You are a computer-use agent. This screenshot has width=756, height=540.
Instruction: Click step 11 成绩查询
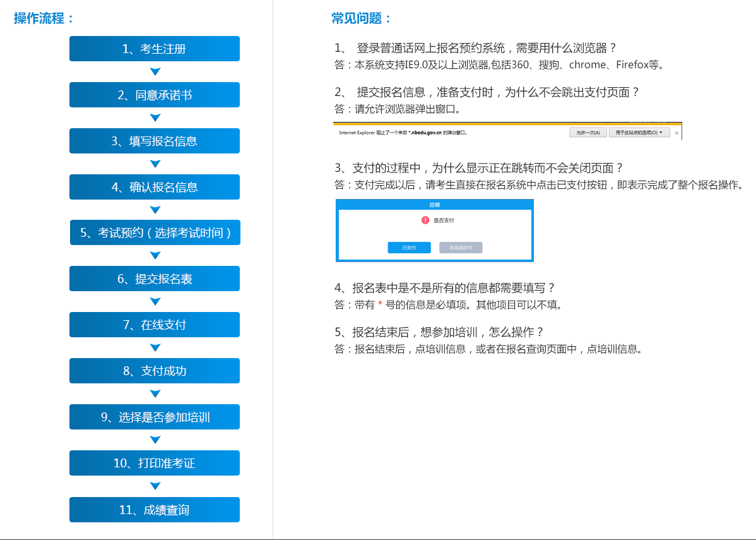[x=155, y=510]
